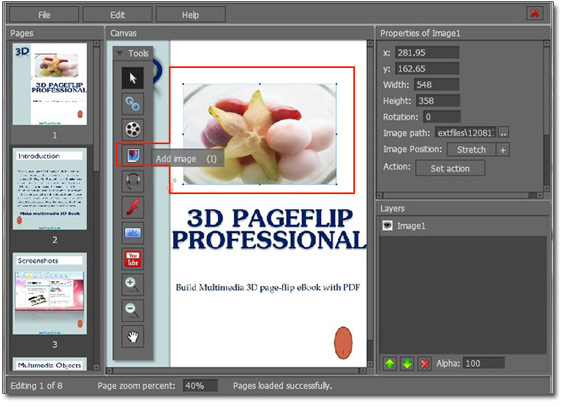Click the Width input field
Viewport: 564px width, 406px height.
click(437, 85)
